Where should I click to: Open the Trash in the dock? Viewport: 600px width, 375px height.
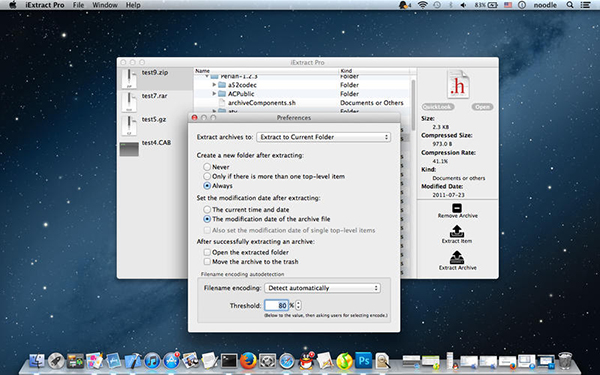tap(565, 360)
